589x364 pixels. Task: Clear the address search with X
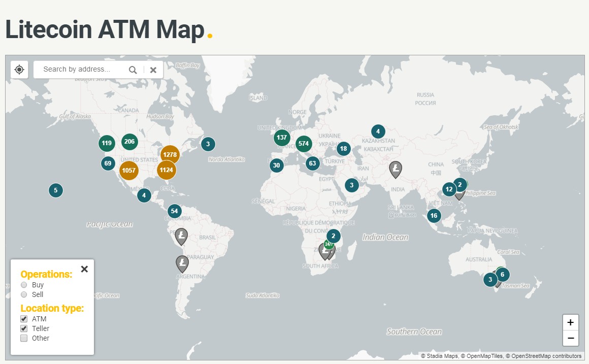(153, 70)
